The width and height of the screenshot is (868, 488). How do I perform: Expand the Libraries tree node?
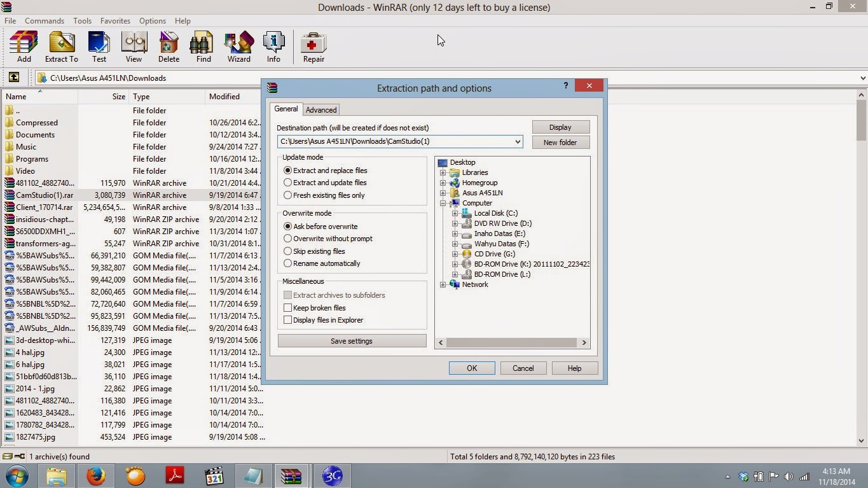click(x=443, y=172)
